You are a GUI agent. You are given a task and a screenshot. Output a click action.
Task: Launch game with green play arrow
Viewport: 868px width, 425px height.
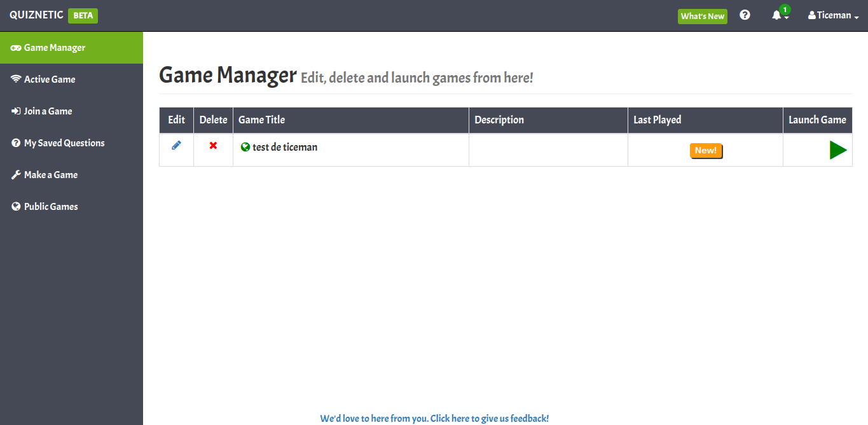[x=838, y=150]
